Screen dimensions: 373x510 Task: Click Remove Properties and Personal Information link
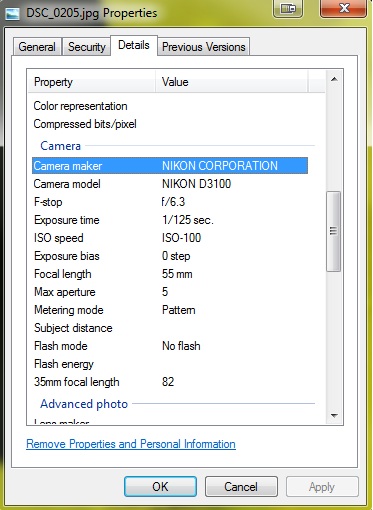131,444
